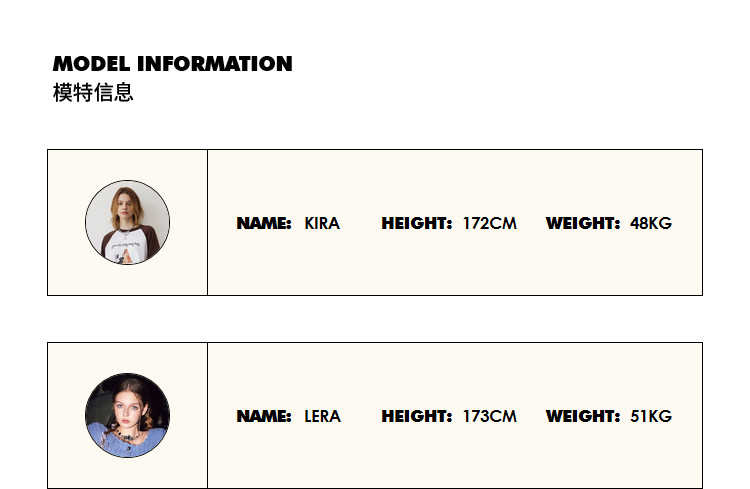Click Kira's circular profile photo

click(x=127, y=222)
